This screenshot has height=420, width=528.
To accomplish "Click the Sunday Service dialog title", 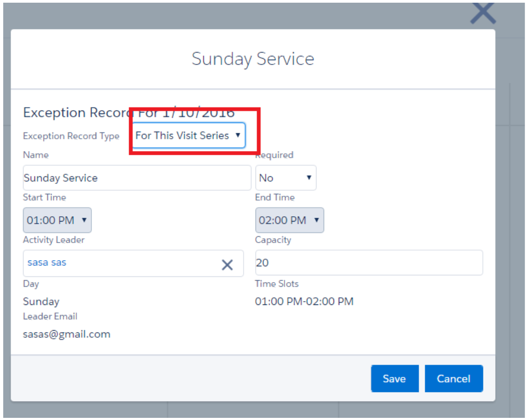I will coord(253,59).
